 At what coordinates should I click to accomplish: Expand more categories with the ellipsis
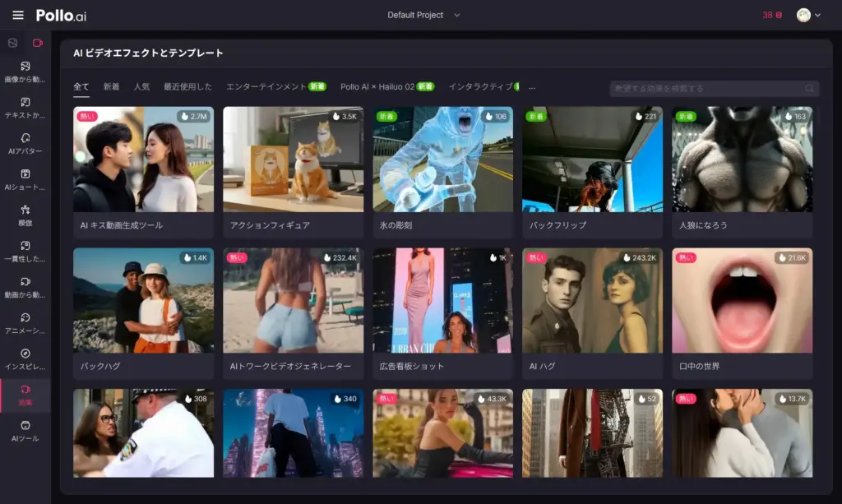coord(532,86)
